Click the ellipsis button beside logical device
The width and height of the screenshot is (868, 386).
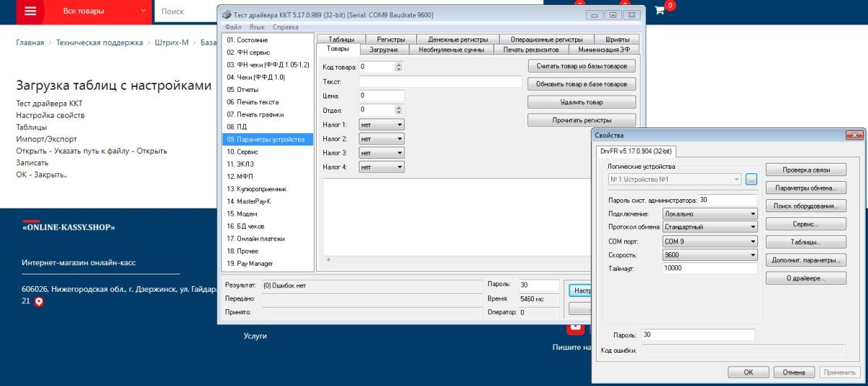(x=751, y=179)
